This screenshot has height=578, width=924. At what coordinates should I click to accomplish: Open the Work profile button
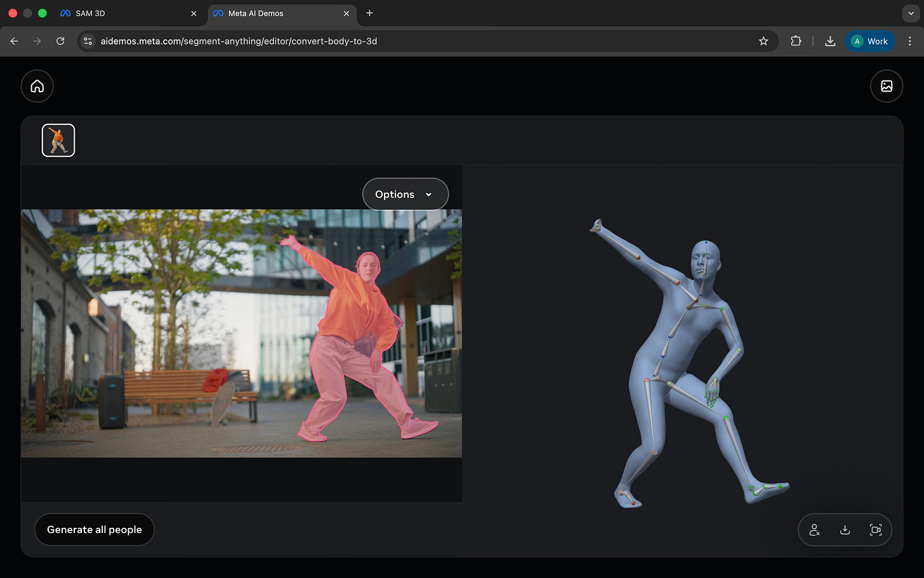(869, 41)
